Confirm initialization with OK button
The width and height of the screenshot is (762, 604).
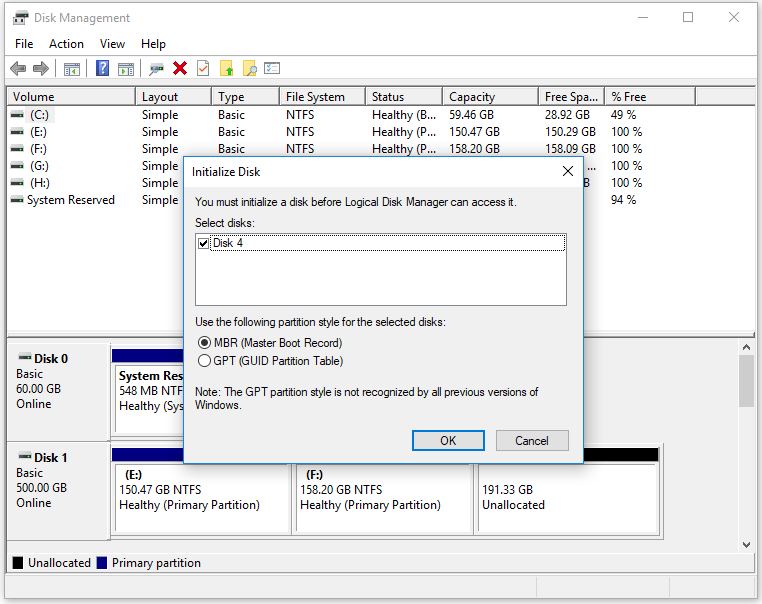tap(448, 441)
